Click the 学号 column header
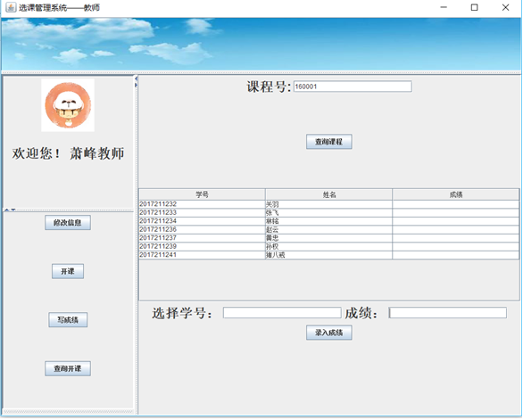Viewport: 523px width, 420px height. (202, 194)
